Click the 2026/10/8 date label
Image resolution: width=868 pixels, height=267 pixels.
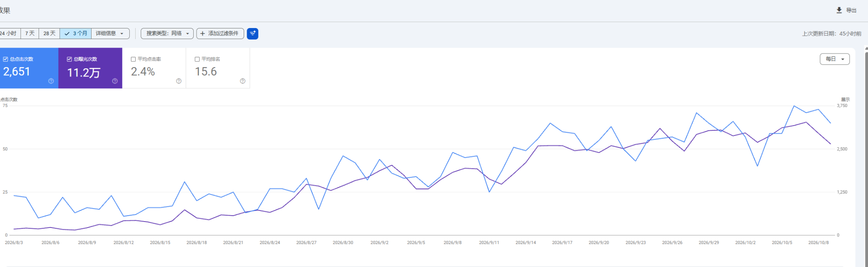(818, 243)
